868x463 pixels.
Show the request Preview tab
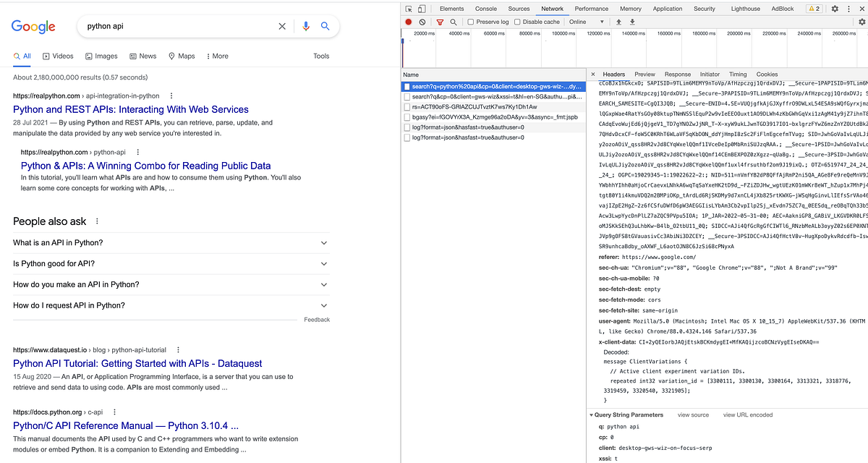[x=644, y=75]
